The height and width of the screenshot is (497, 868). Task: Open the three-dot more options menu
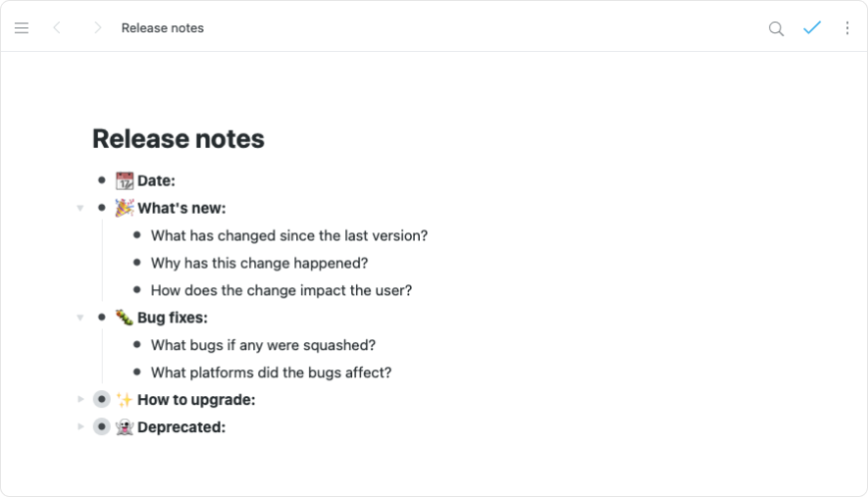click(x=847, y=28)
